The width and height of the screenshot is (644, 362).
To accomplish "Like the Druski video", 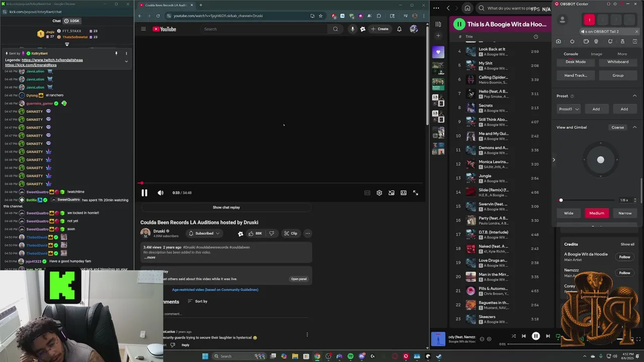I will click(255, 233).
